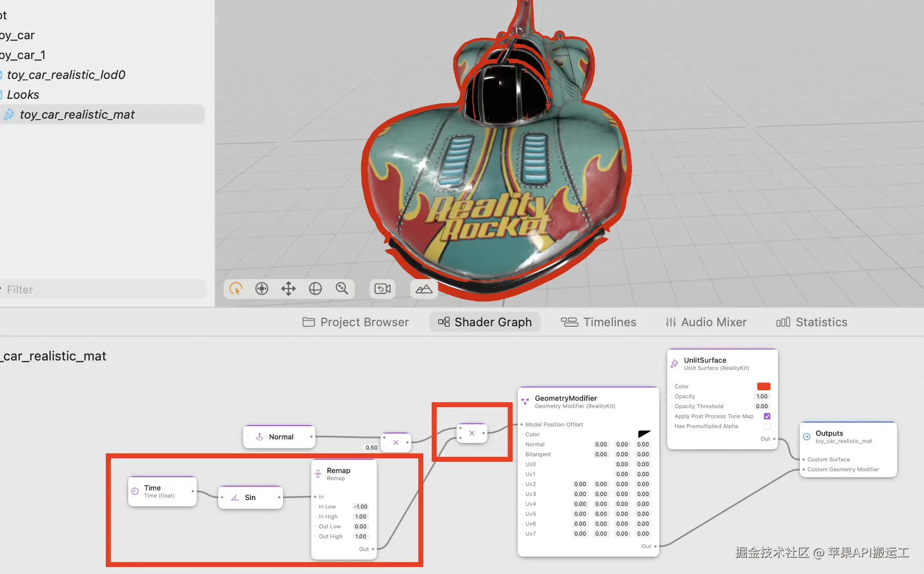Switch to the Audio Mixer tab
This screenshot has height=574, width=924.
pos(706,322)
